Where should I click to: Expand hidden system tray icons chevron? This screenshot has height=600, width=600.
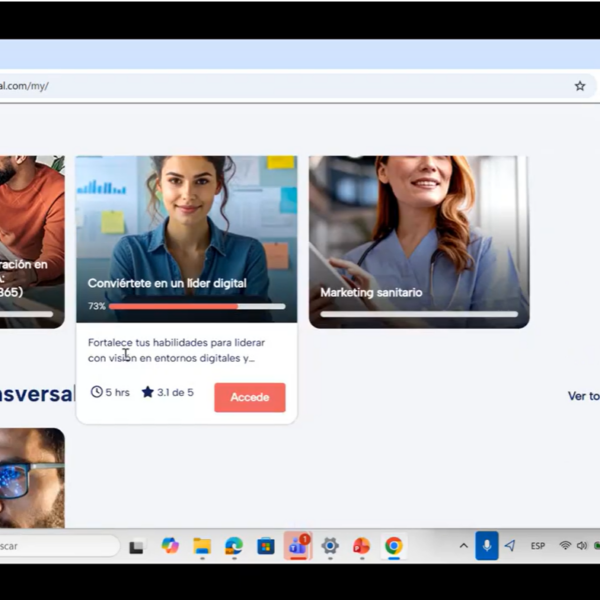pos(463,546)
